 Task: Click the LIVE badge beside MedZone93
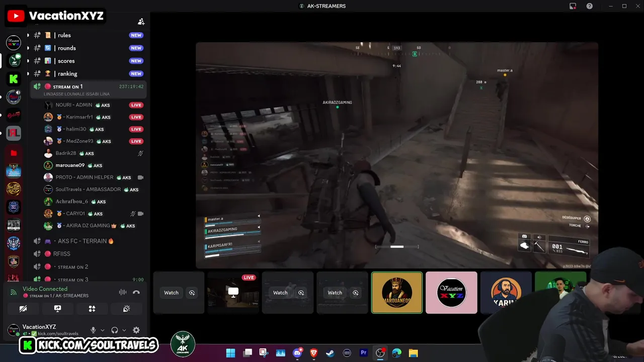(136, 141)
